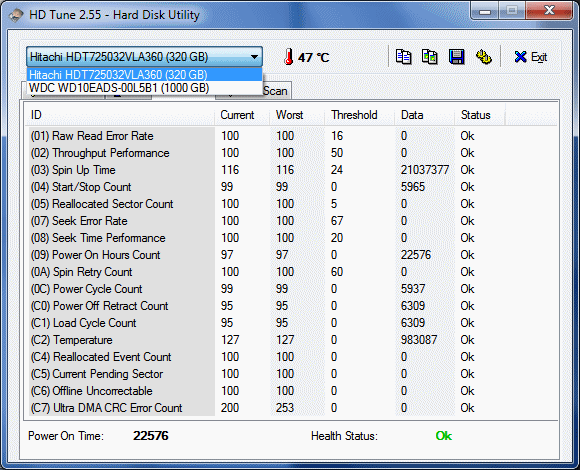580x470 pixels.
Task: Click the Exit button
Action: (x=530, y=57)
